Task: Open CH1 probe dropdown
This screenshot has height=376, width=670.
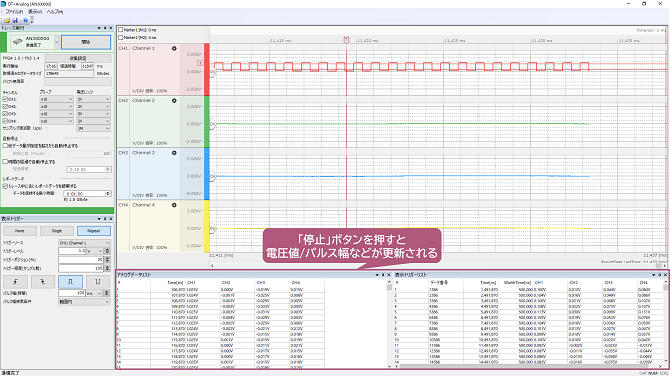Action: [x=56, y=99]
